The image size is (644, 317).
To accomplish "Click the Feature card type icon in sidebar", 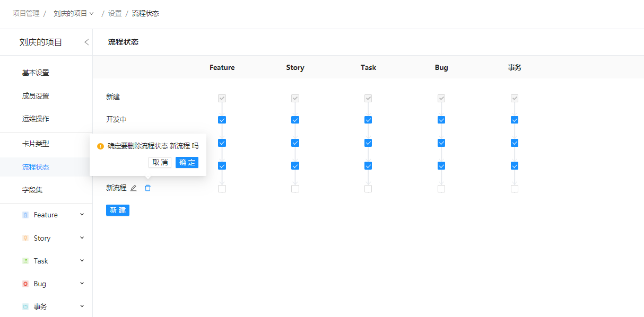I will click(25, 215).
